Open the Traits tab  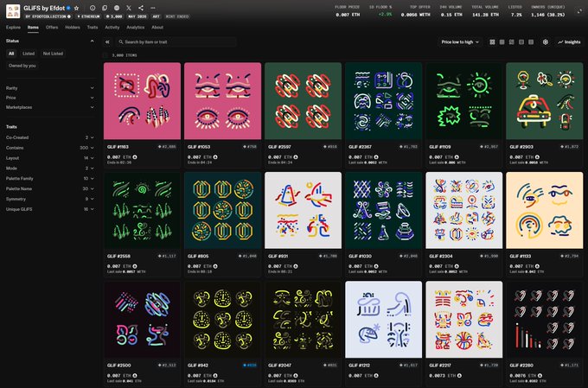pyautogui.click(x=93, y=28)
